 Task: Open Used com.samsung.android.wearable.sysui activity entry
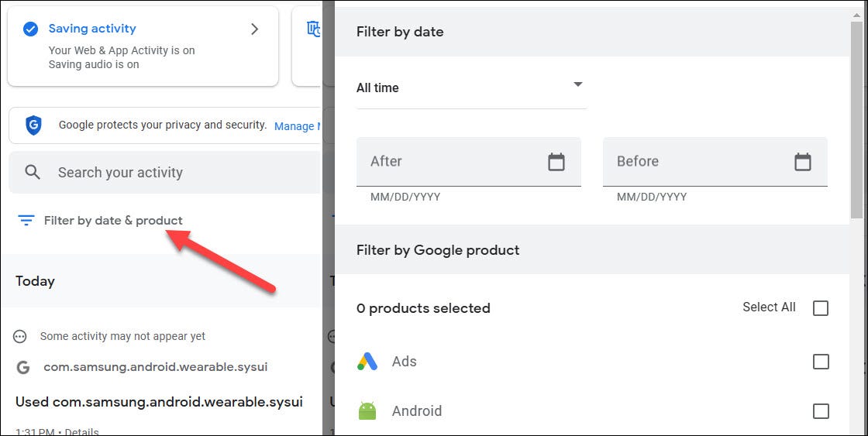(x=159, y=402)
